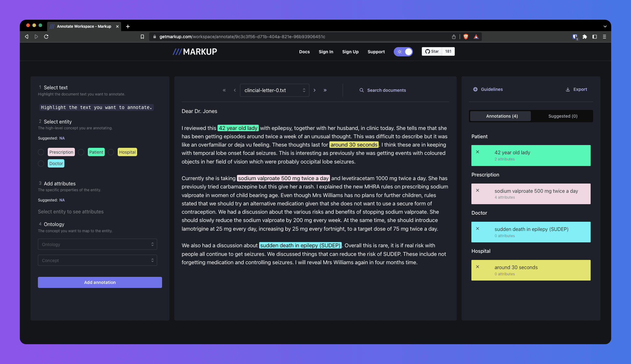Expand the Concept dropdown
Image resolution: width=631 pixels, height=364 pixels.
point(97,261)
